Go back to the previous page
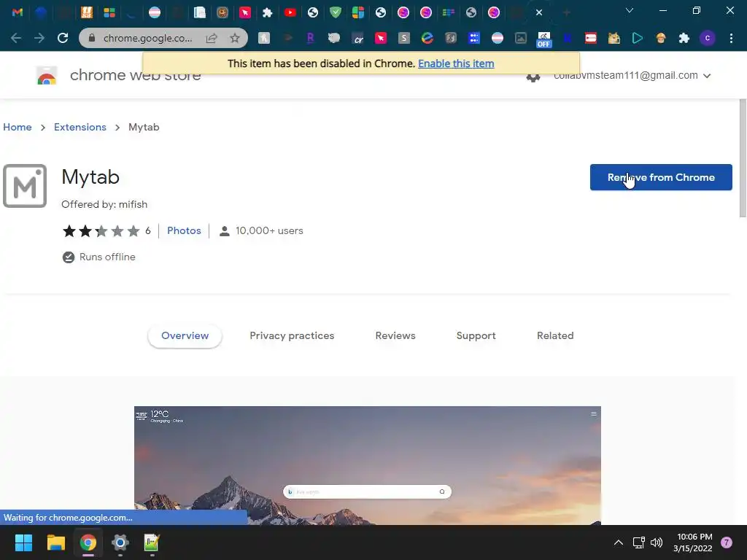The height and width of the screenshot is (560, 747). point(16,38)
